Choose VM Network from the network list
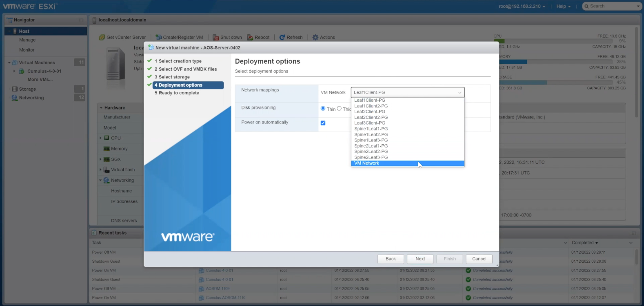The height and width of the screenshot is (306, 644). [407, 163]
